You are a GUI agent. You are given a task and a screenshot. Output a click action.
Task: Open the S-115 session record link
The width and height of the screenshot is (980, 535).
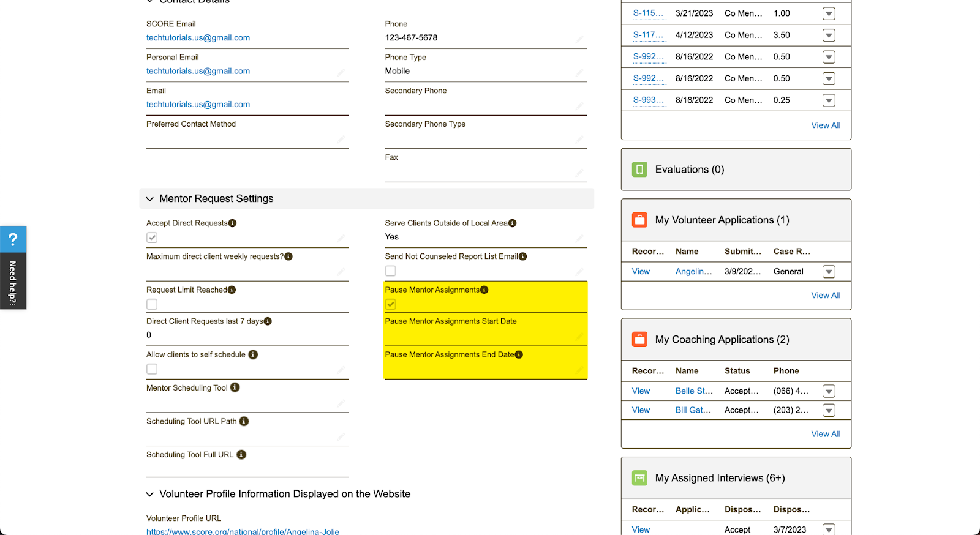tap(649, 13)
